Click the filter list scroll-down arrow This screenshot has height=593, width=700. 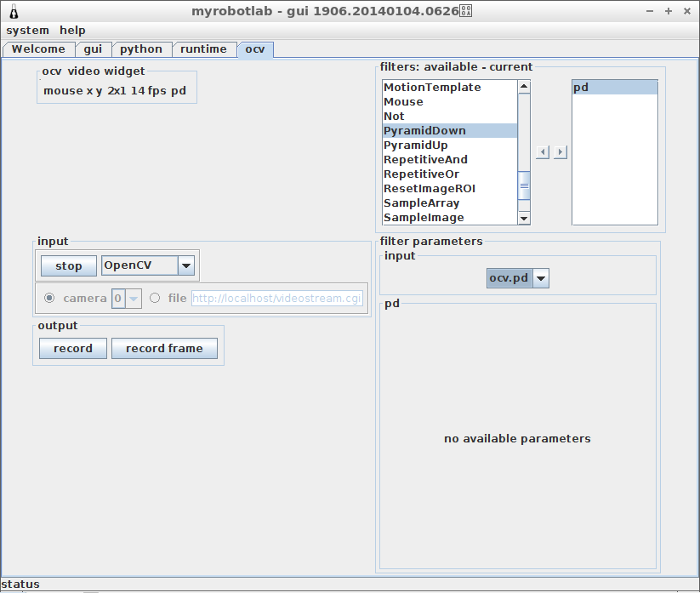pos(524,219)
